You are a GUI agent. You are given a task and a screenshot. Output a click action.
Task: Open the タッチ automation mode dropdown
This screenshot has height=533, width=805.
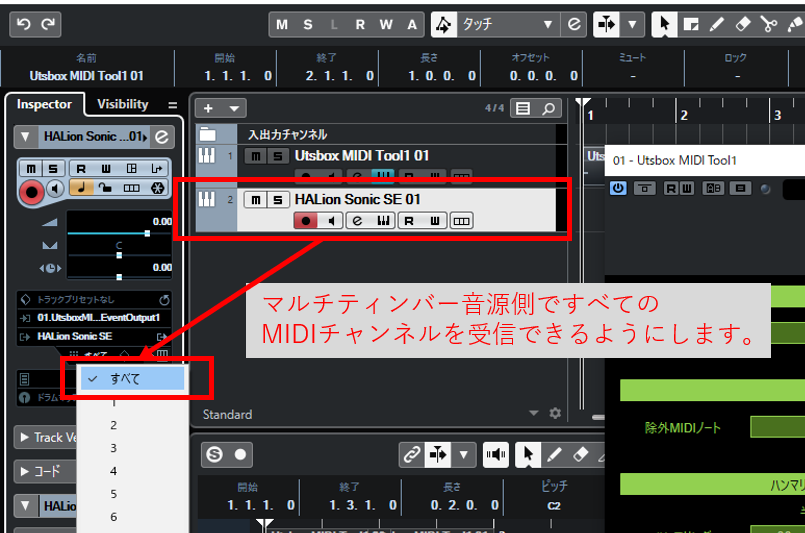tap(547, 24)
